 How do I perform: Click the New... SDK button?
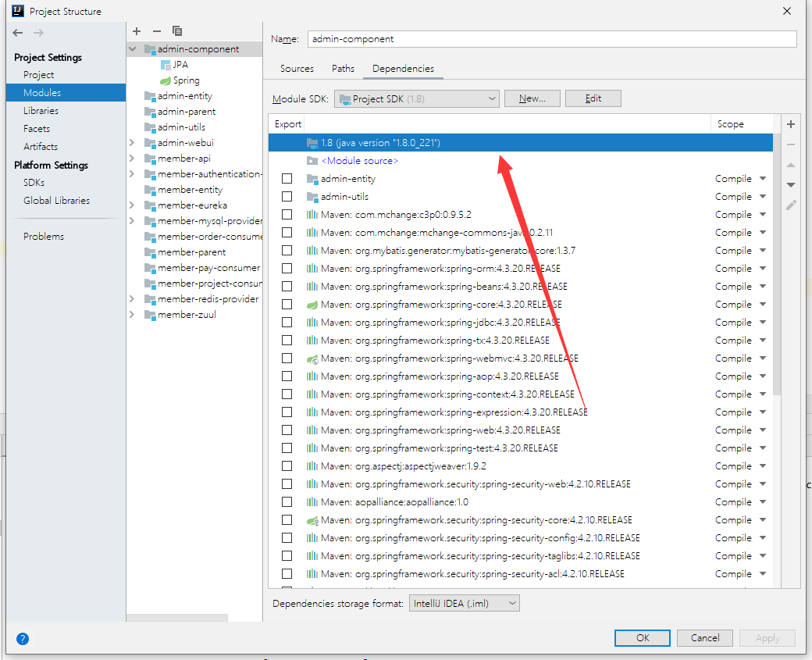point(532,98)
